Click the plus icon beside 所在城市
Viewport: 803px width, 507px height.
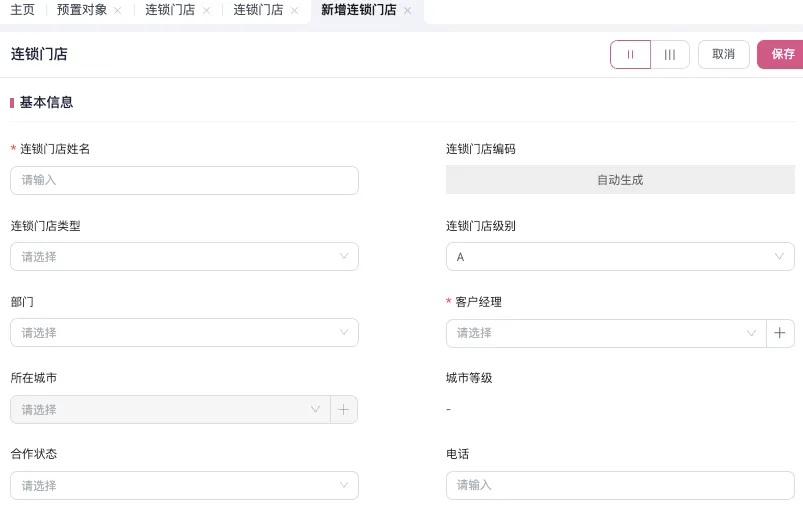coord(343,409)
